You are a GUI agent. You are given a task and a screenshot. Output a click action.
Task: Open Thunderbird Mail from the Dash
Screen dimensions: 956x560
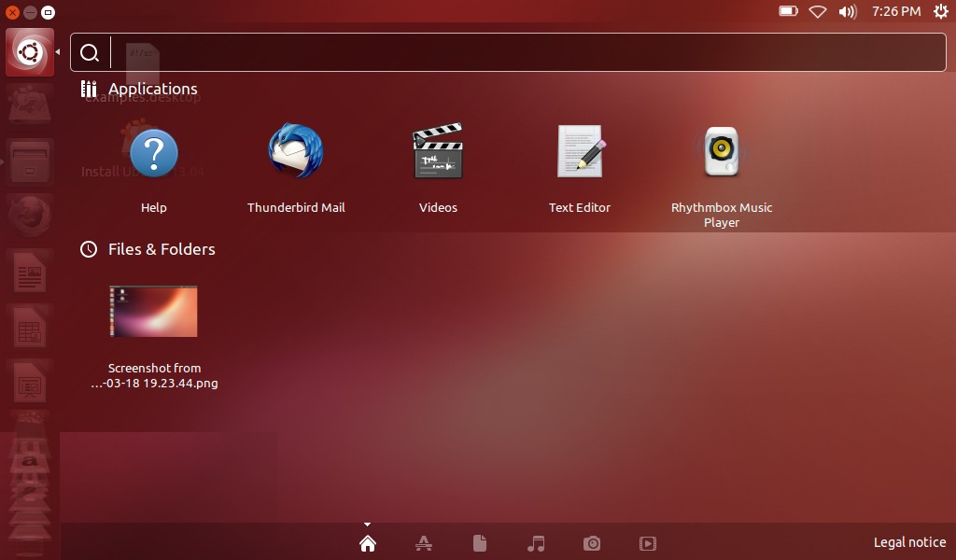coord(296,151)
